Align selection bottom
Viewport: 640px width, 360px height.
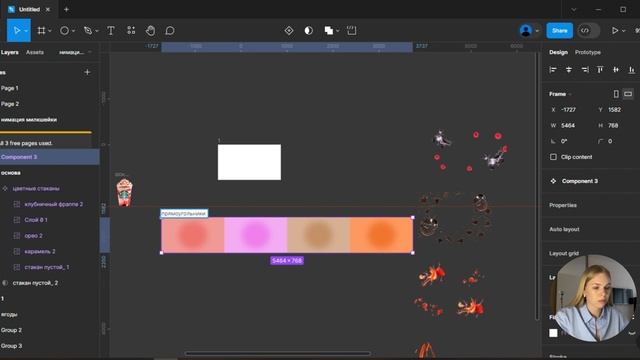[x=631, y=70]
